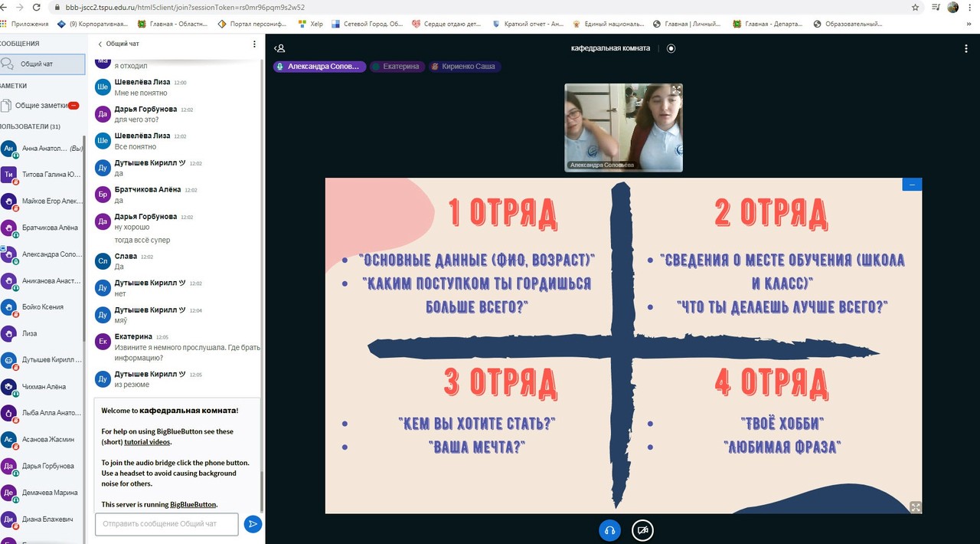The width and height of the screenshot is (980, 544).
Task: Open chat options three-dot menu
Action: [x=255, y=44]
